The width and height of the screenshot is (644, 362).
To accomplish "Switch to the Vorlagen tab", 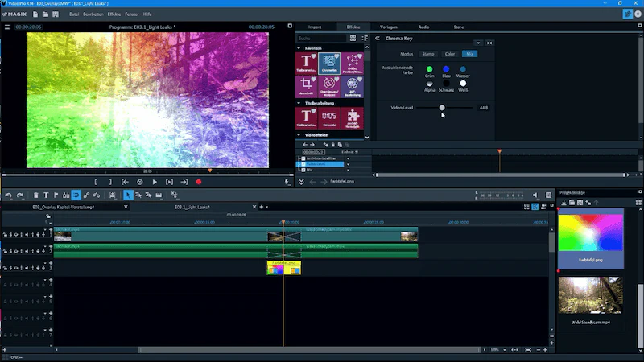I will pos(389,27).
